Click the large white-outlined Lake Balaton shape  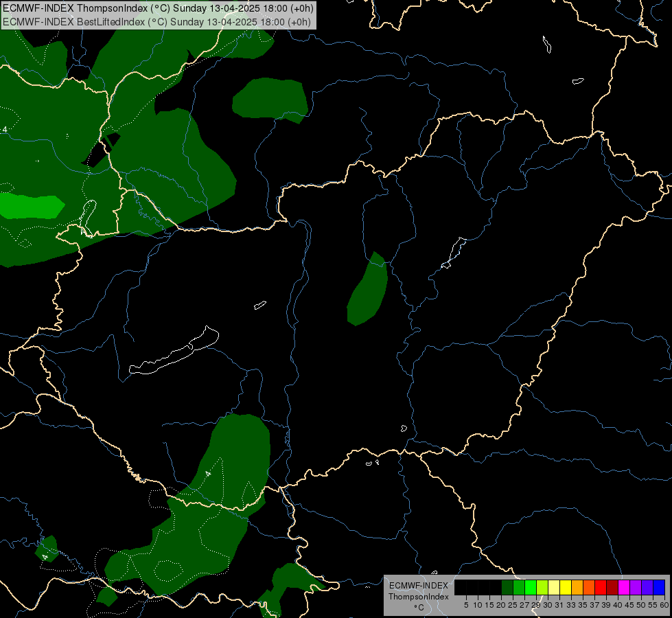point(174,352)
